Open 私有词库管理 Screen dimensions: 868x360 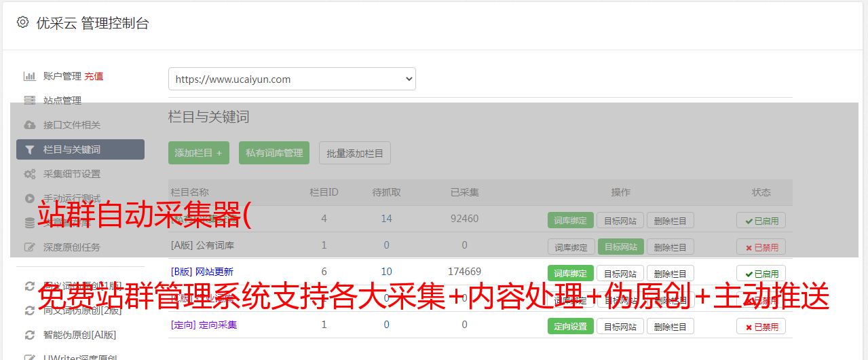coord(274,153)
